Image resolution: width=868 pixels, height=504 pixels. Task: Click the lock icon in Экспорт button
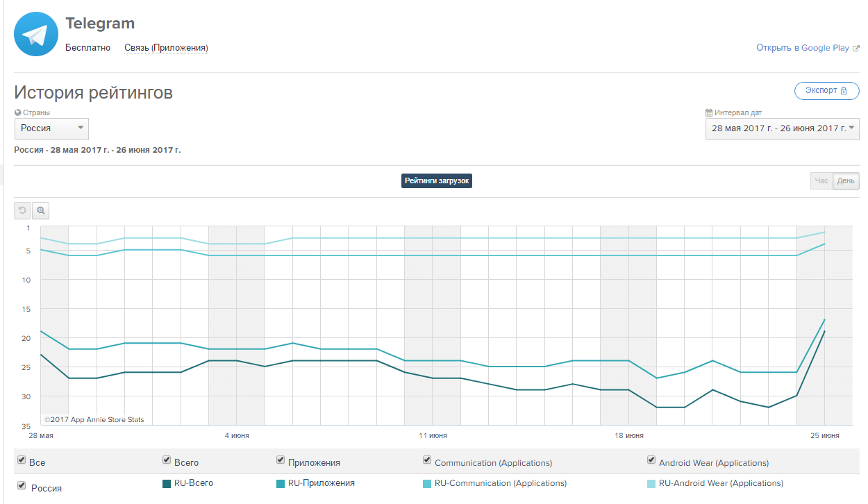coord(844,91)
